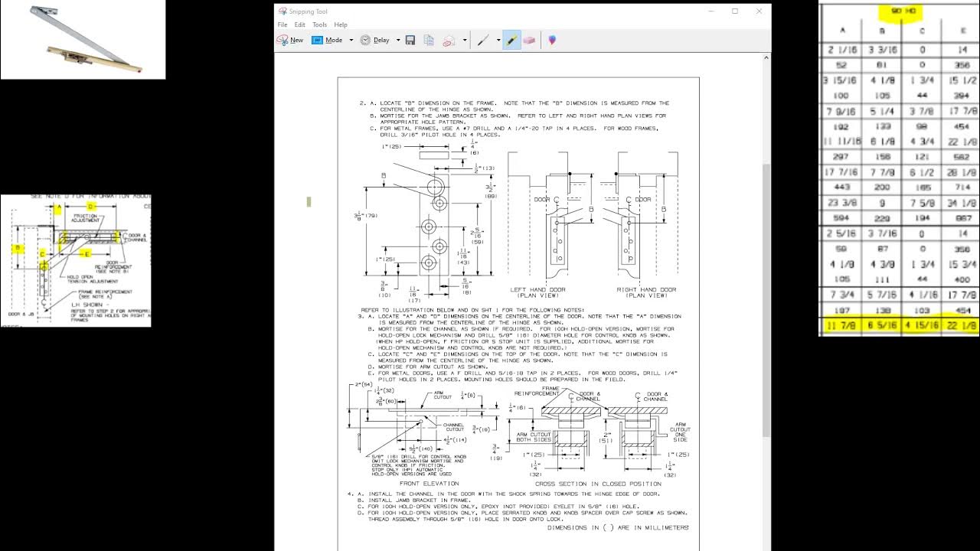Select the Pen tool

point(483,40)
